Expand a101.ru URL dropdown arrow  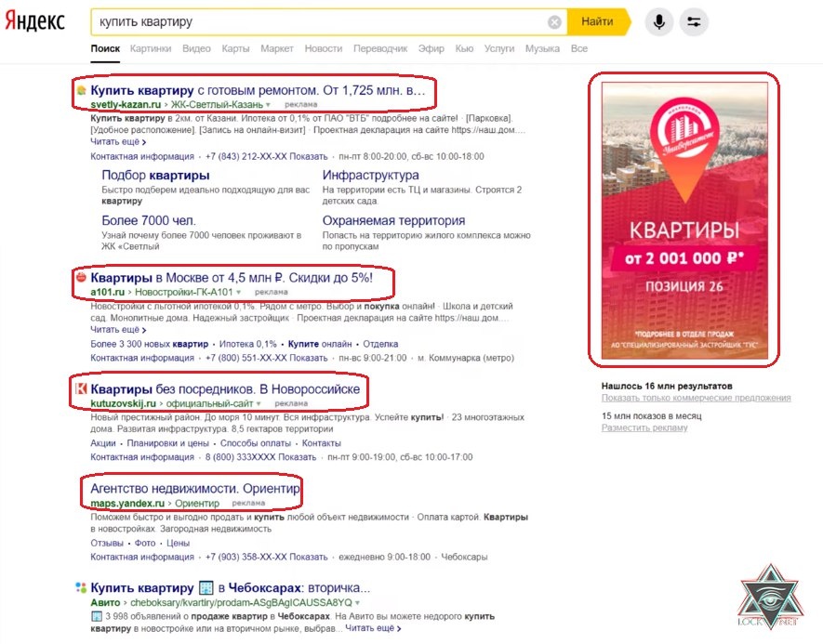(x=239, y=292)
